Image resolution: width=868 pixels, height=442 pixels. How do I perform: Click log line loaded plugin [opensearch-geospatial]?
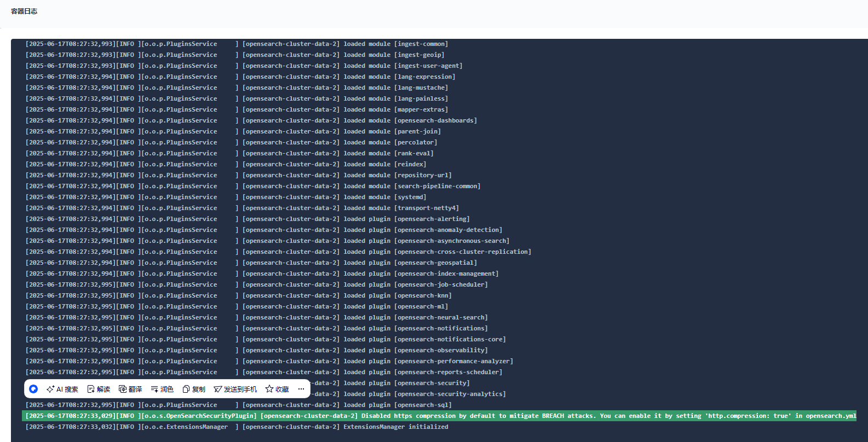[251, 263]
